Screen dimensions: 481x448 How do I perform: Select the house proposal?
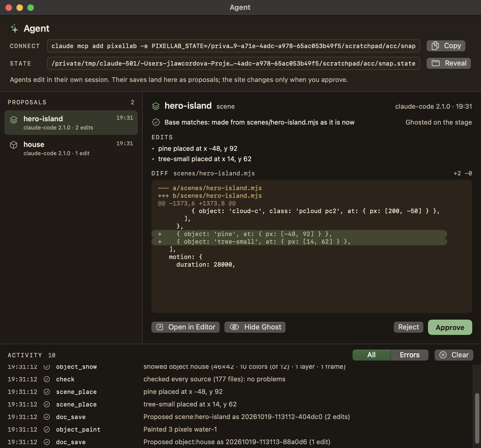point(71,148)
